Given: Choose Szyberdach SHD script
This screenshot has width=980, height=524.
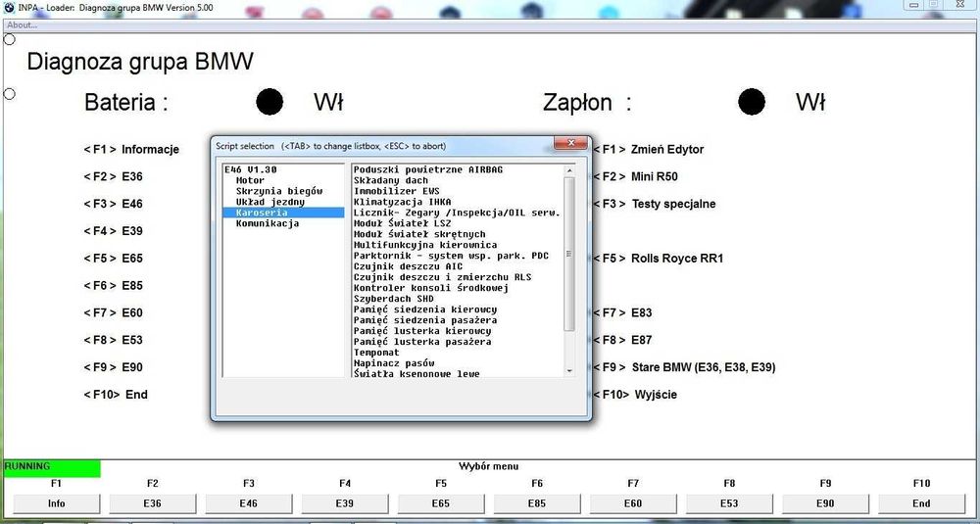Looking at the screenshot, I should (394, 299).
